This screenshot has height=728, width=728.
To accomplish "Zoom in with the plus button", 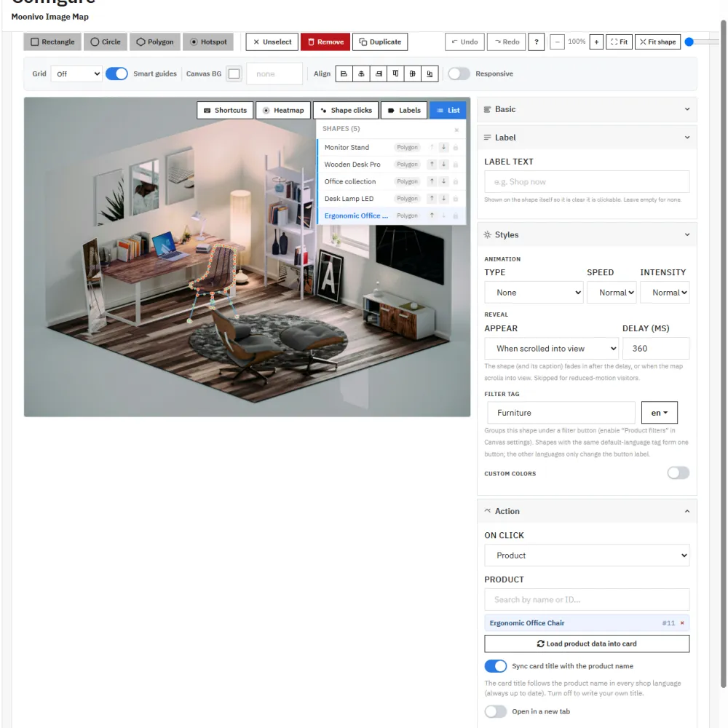I will [x=596, y=41].
